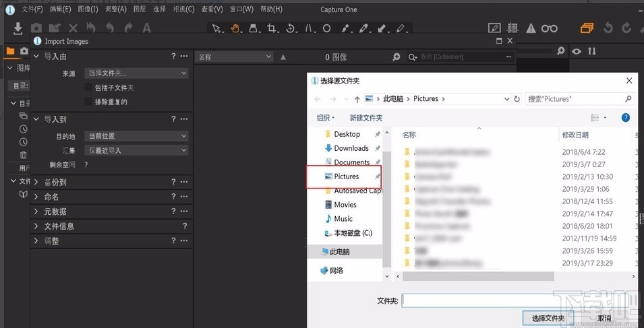
Task: Select Pictures in the folder tree
Action: click(346, 176)
